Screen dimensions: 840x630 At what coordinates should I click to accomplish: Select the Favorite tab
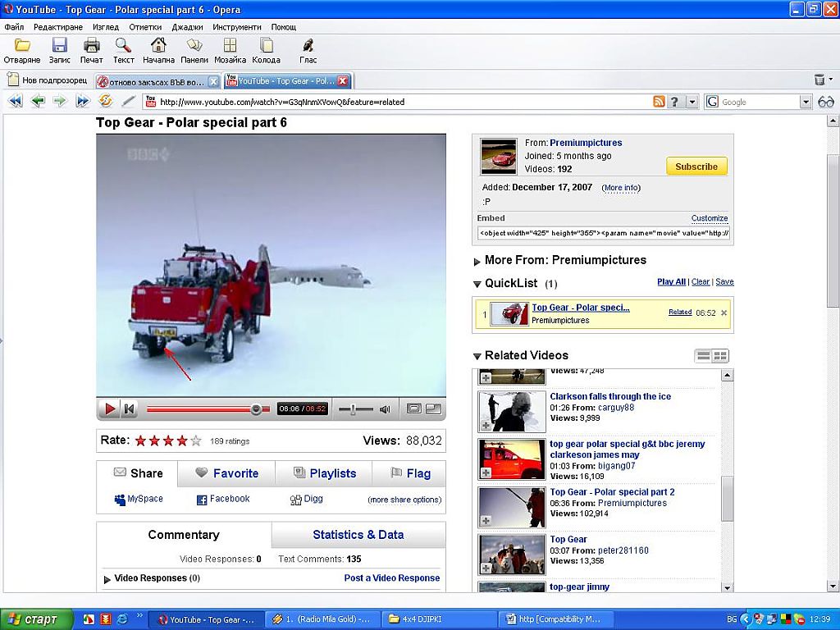tap(226, 473)
